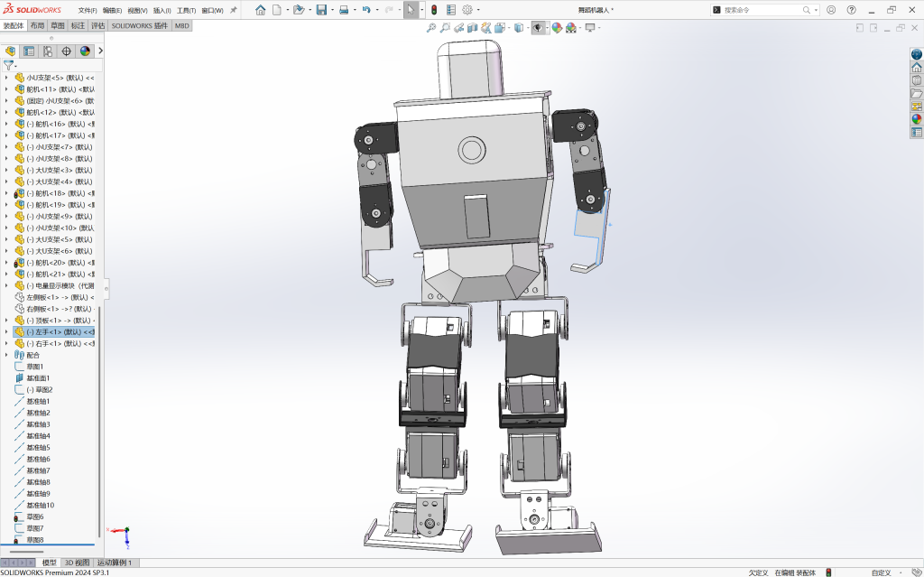Expand the 配合 mates folder node
Image resolution: width=924 pixels, height=577 pixels.
[x=6, y=355]
